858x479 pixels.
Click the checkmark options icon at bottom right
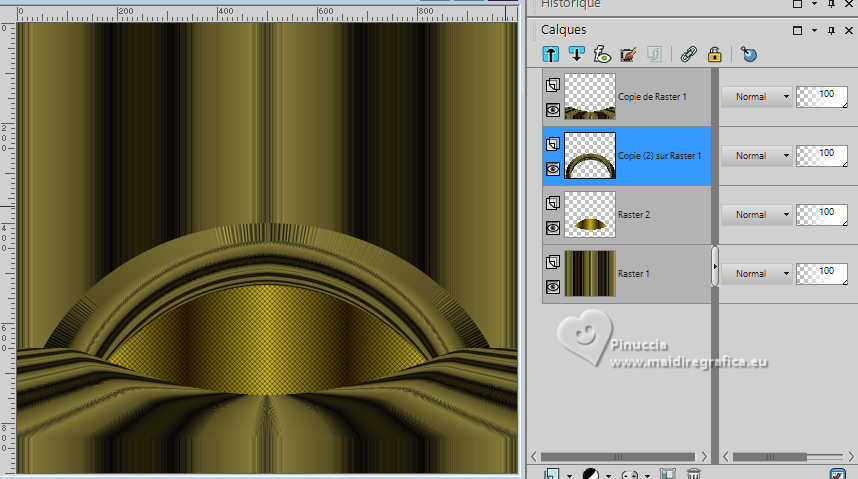tap(837, 474)
